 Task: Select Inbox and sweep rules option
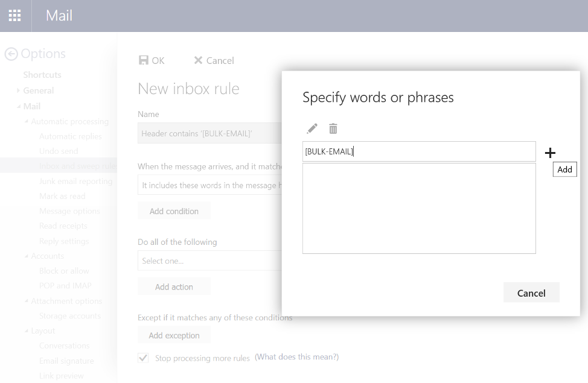77,166
